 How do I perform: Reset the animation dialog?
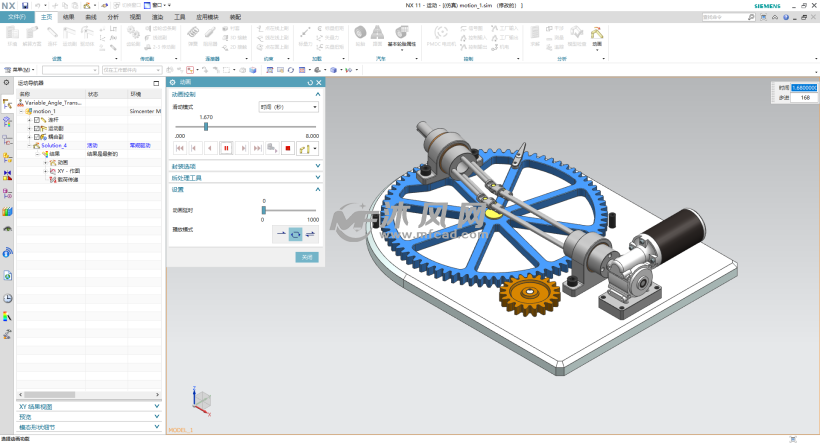(310, 82)
